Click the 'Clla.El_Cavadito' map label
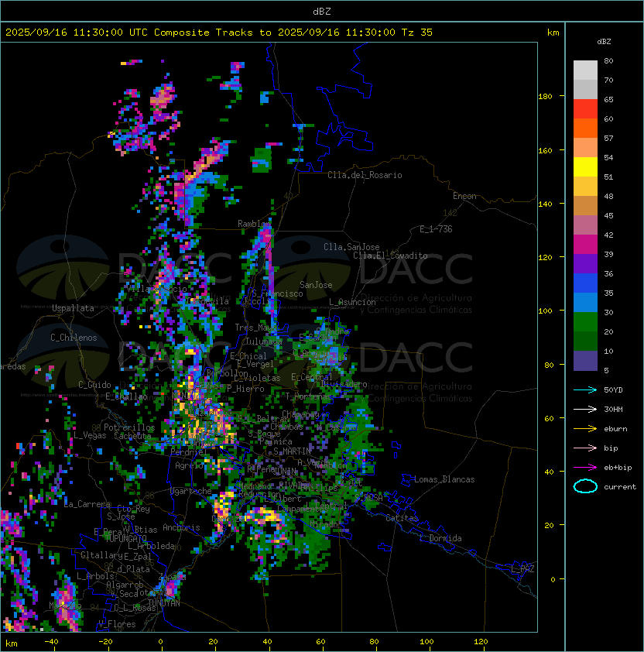Screen dimensions: 644x652 pyautogui.click(x=390, y=256)
